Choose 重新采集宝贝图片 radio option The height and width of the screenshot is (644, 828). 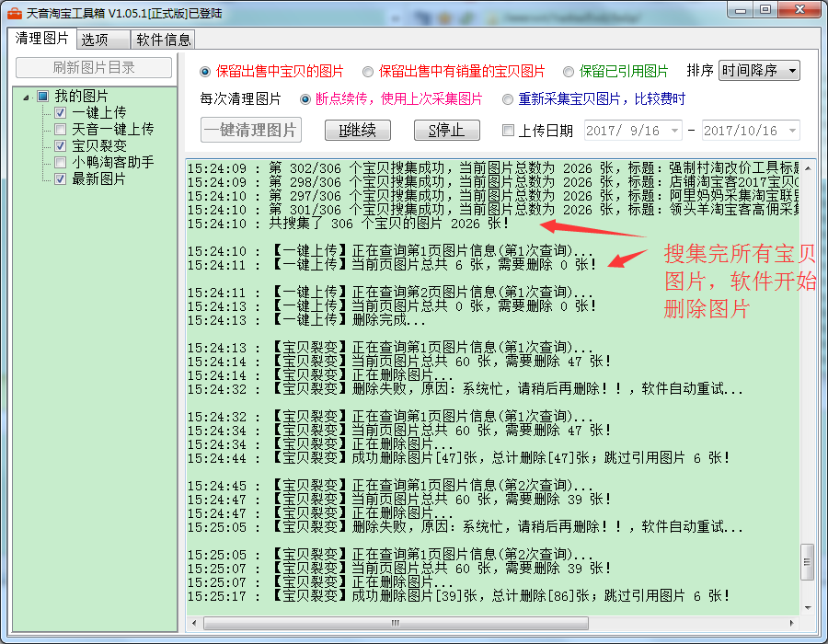[508, 99]
